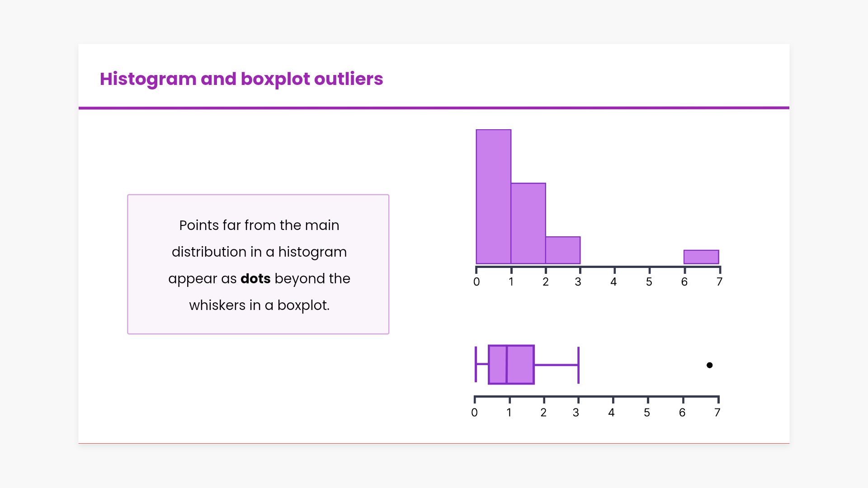This screenshot has height=488, width=868.
Task: Click the bold word 'dots' in the text
Action: pos(255,279)
